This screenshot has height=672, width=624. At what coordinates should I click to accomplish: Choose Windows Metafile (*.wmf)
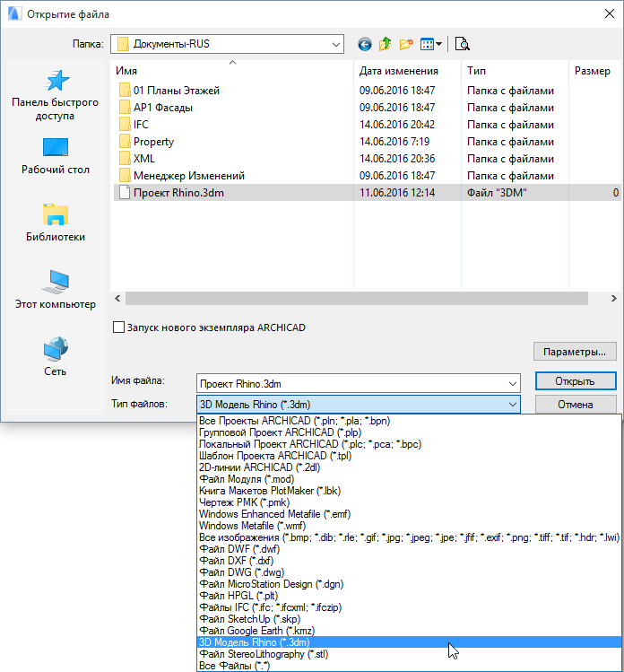pyautogui.click(x=409, y=526)
